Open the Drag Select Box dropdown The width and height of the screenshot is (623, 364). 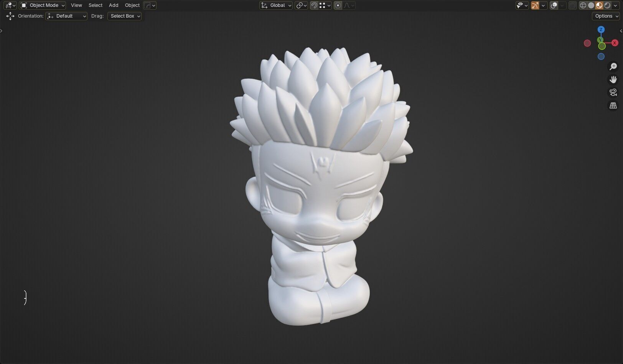pos(125,16)
